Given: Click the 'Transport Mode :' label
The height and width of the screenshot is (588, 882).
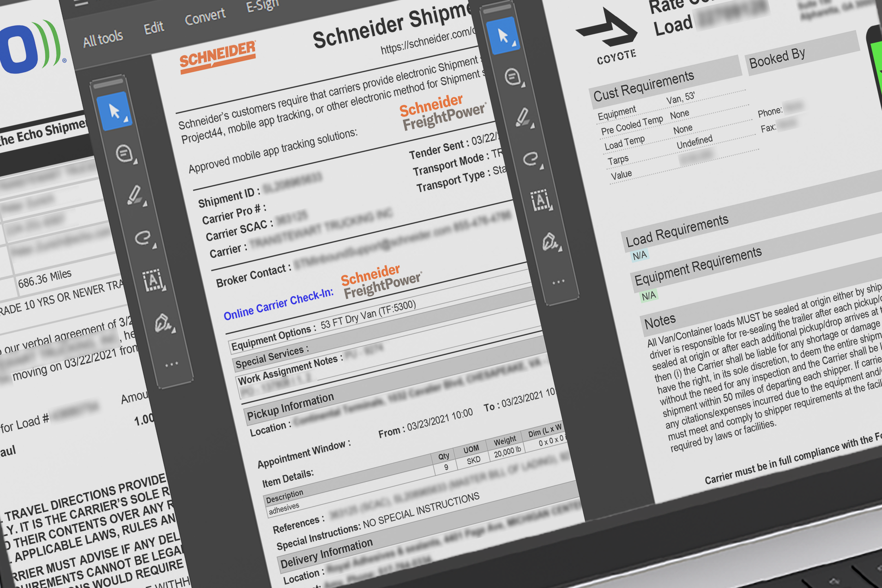Looking at the screenshot, I should (x=451, y=164).
